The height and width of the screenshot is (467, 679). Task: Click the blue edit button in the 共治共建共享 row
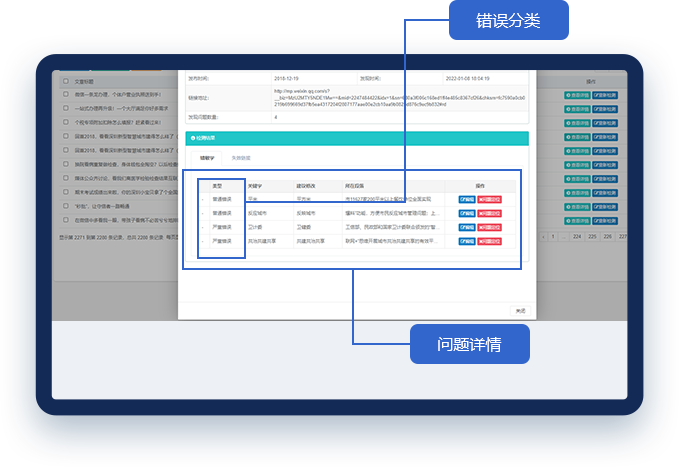[x=467, y=241]
